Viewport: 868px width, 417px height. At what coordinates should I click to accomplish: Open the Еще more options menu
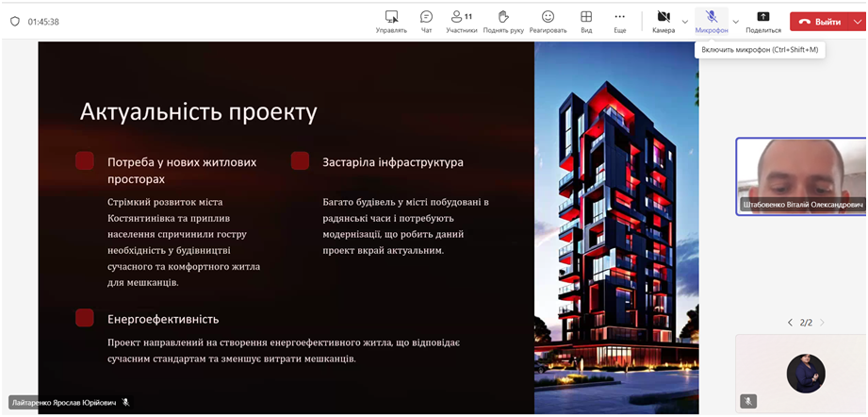(619, 21)
